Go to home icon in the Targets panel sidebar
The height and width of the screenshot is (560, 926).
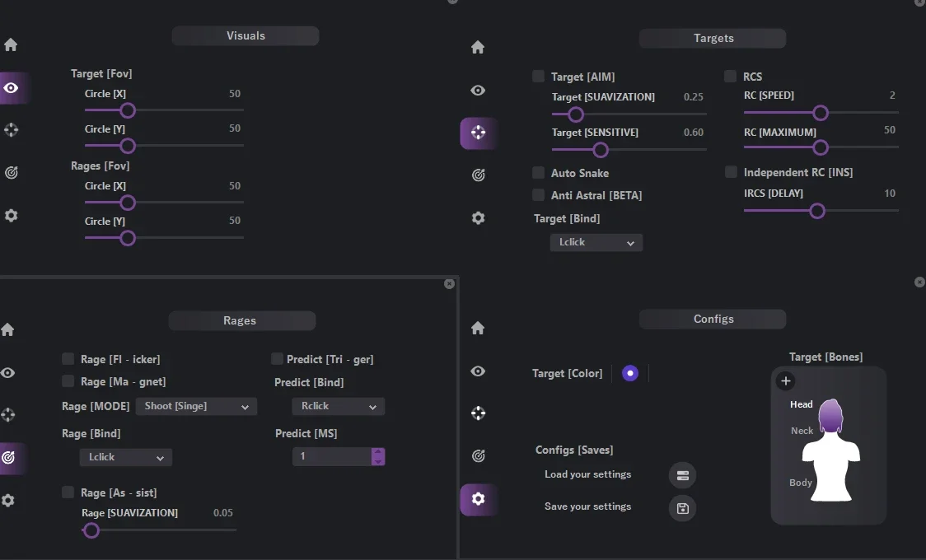(478, 47)
